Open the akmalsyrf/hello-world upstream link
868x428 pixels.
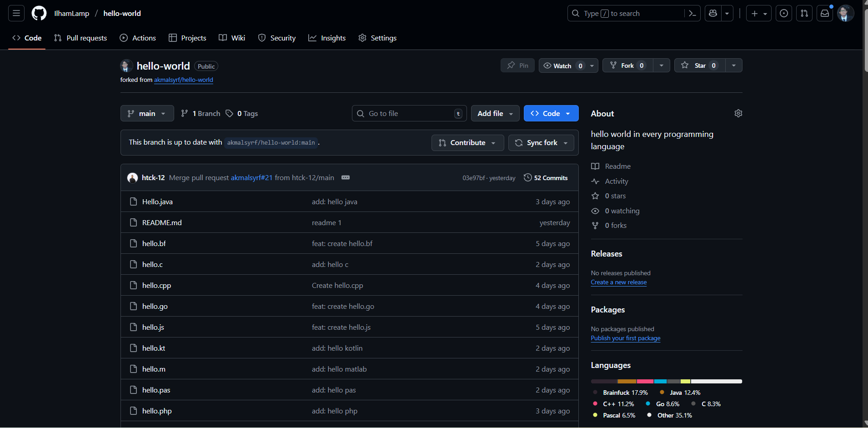(x=184, y=80)
